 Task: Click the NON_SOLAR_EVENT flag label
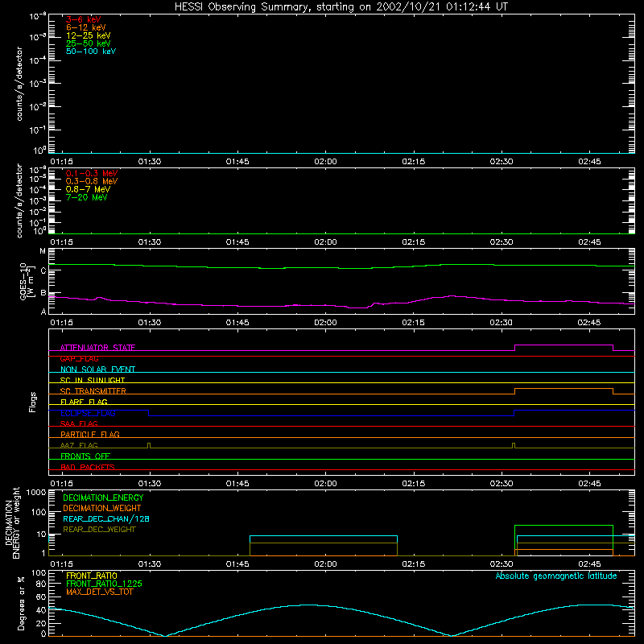97,369
